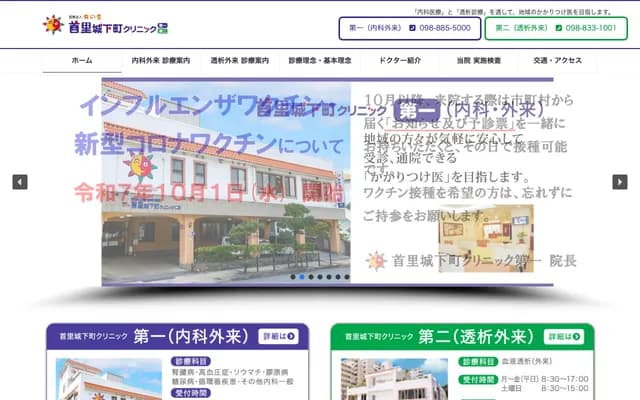Click 第二(透析外来) card heading
The height and width of the screenshot is (400, 640).
pos(476,336)
